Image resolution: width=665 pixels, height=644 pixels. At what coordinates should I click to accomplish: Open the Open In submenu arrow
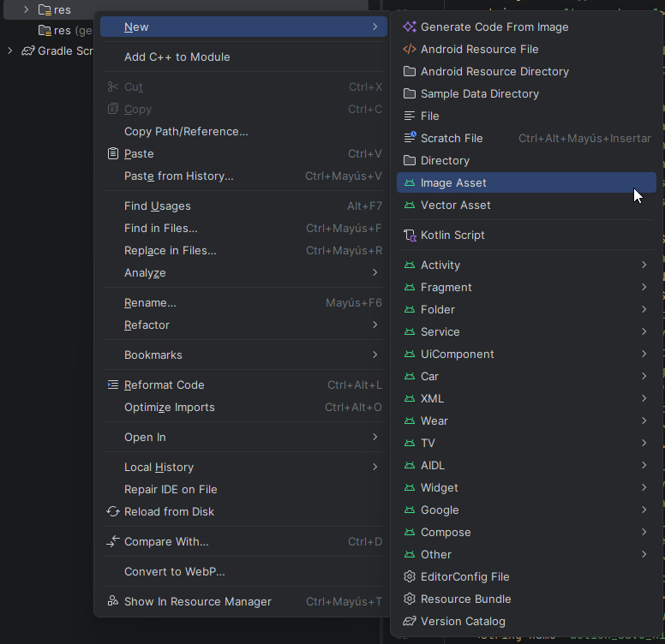click(374, 437)
